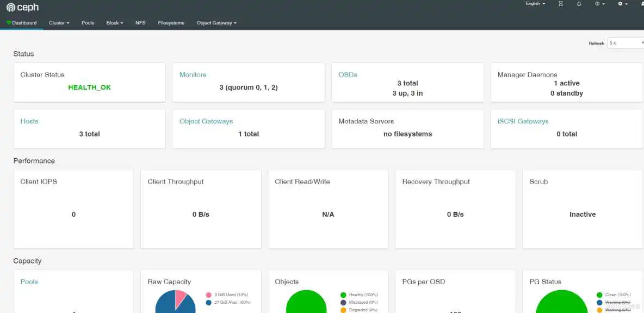Click the Status section heading
644x313 pixels.
[23, 54]
